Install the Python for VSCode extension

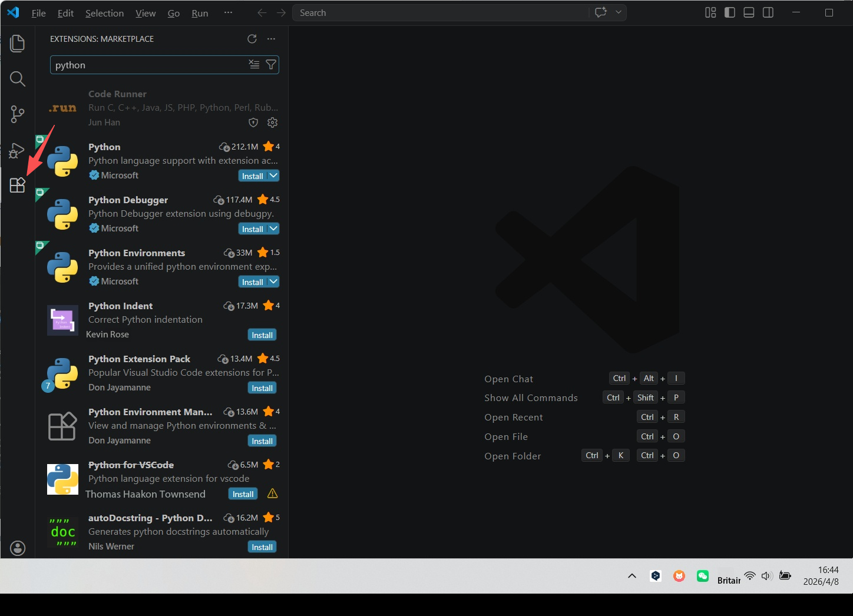243,494
